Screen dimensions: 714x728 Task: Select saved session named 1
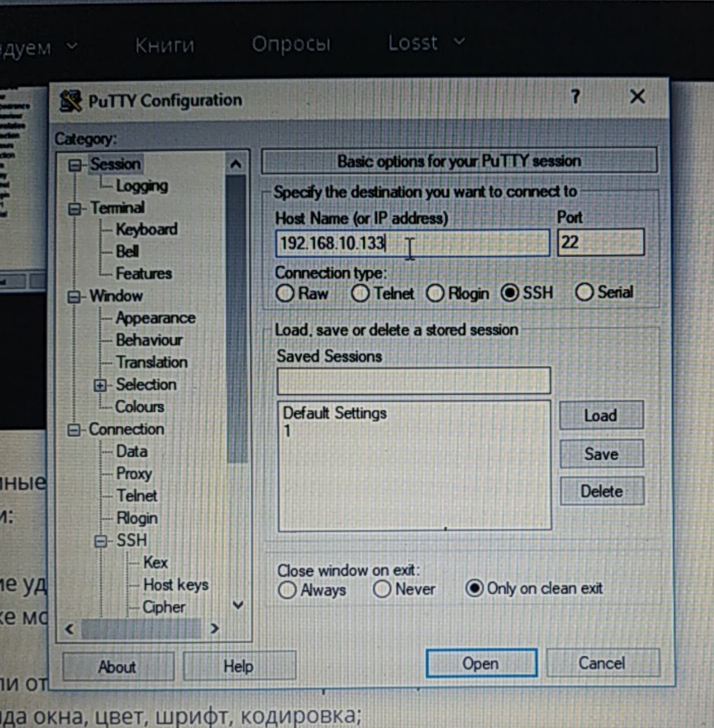tap(288, 431)
